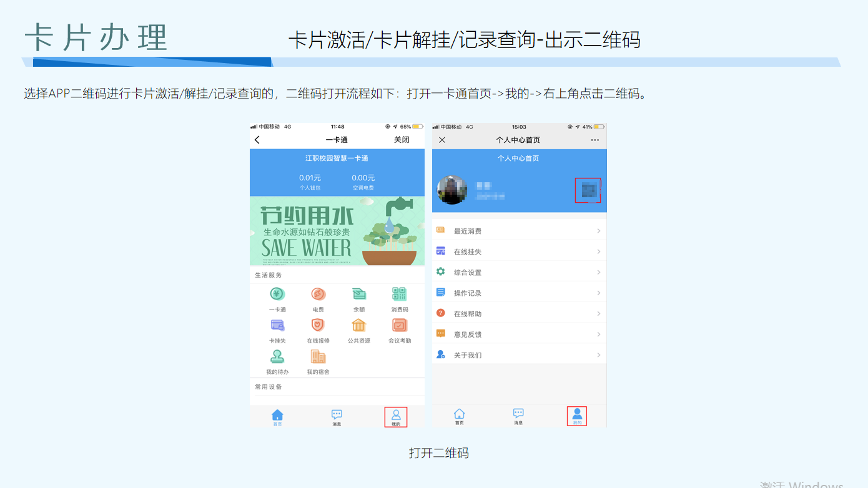Select the 卡挂失 card loss icon
The width and height of the screenshot is (868, 488).
pyautogui.click(x=277, y=326)
